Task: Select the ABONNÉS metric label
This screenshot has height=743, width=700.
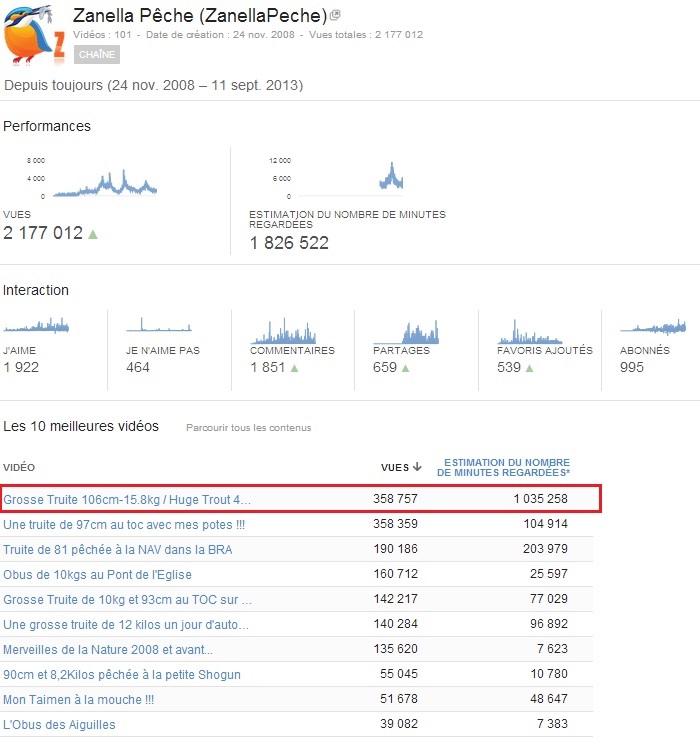Action: (645, 351)
